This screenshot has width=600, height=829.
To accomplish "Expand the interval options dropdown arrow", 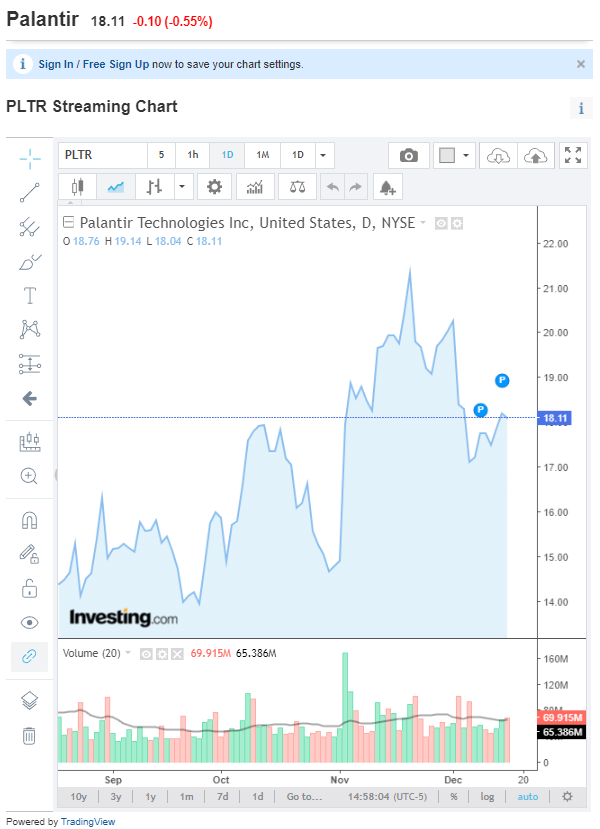I will pyautogui.click(x=324, y=155).
